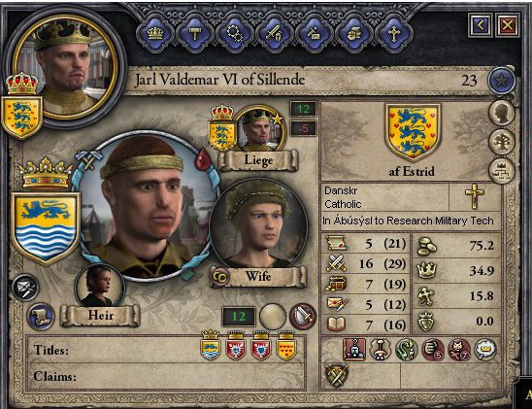Select the Heir child portrait
Viewport: 532px width, 409px height.
click(99, 287)
